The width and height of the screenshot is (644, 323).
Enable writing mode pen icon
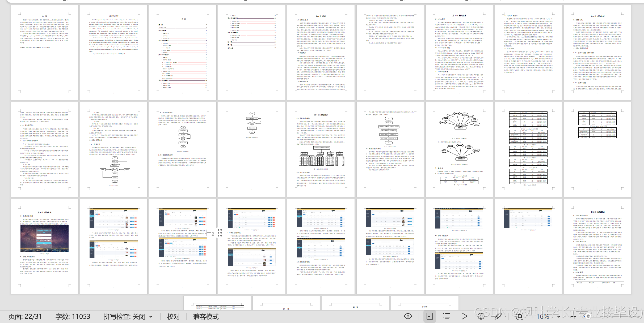pyautogui.click(x=498, y=316)
